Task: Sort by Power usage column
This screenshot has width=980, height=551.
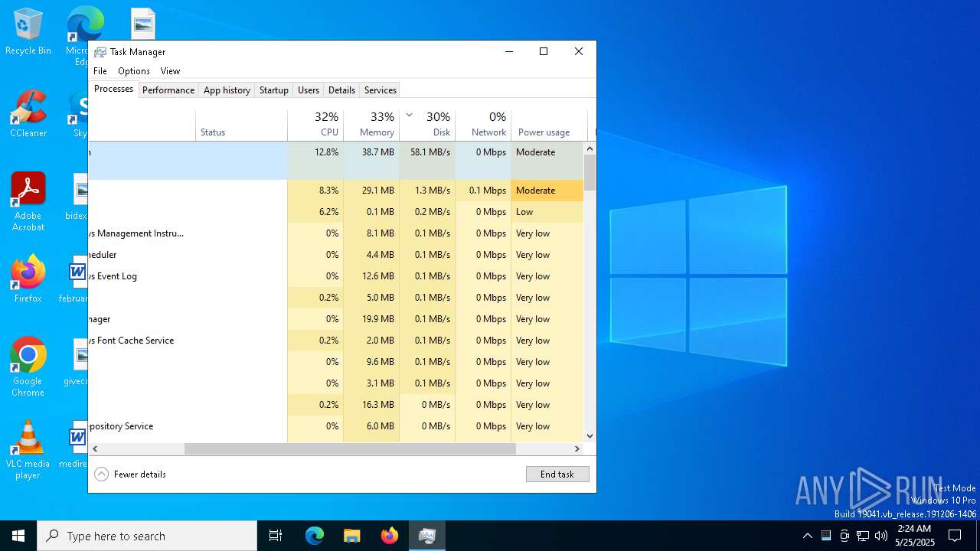Action: 549,125
